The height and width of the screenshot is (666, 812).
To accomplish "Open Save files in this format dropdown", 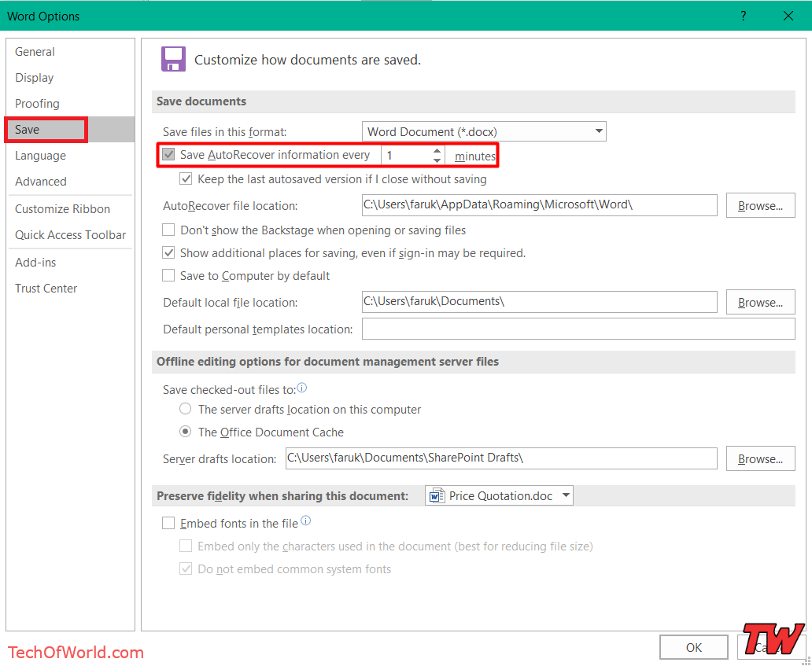I will pyautogui.click(x=483, y=132).
